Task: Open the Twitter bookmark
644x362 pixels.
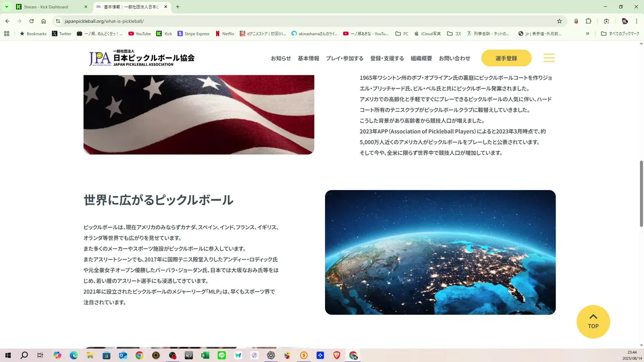Action: click(62, 34)
